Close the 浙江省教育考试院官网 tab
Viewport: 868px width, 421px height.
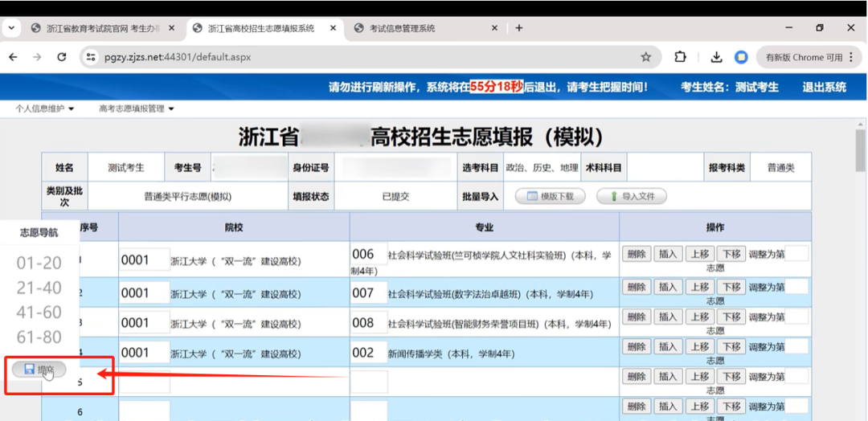172,28
